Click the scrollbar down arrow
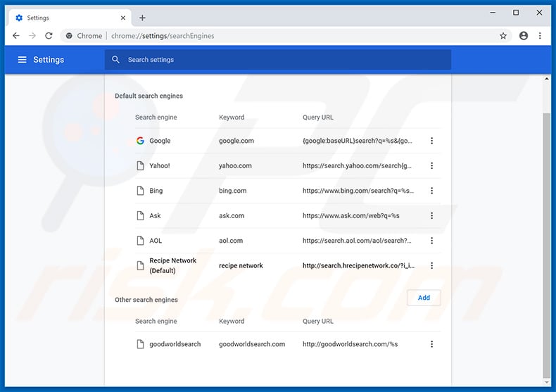The width and height of the screenshot is (556, 392). tap(546, 382)
